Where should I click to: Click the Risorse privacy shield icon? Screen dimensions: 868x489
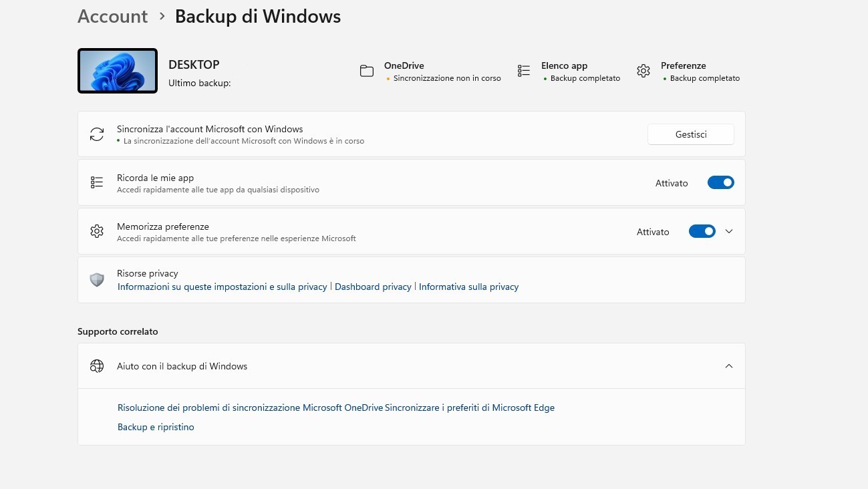[97, 280]
